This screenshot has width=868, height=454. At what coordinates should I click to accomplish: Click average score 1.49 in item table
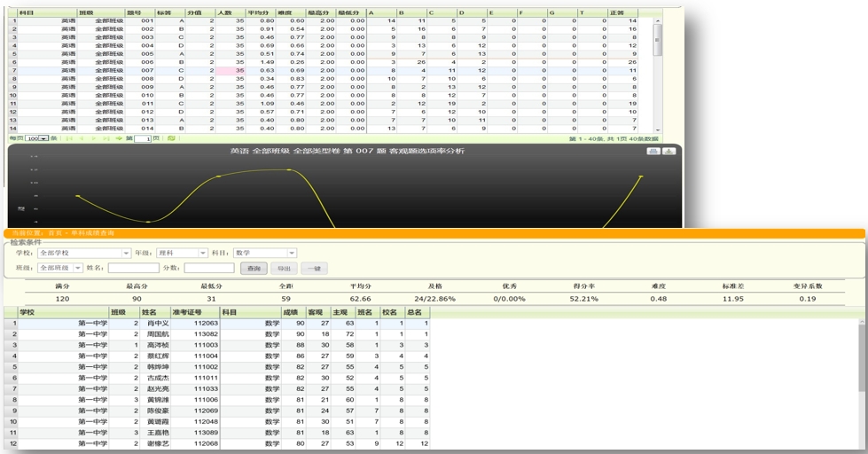point(267,63)
